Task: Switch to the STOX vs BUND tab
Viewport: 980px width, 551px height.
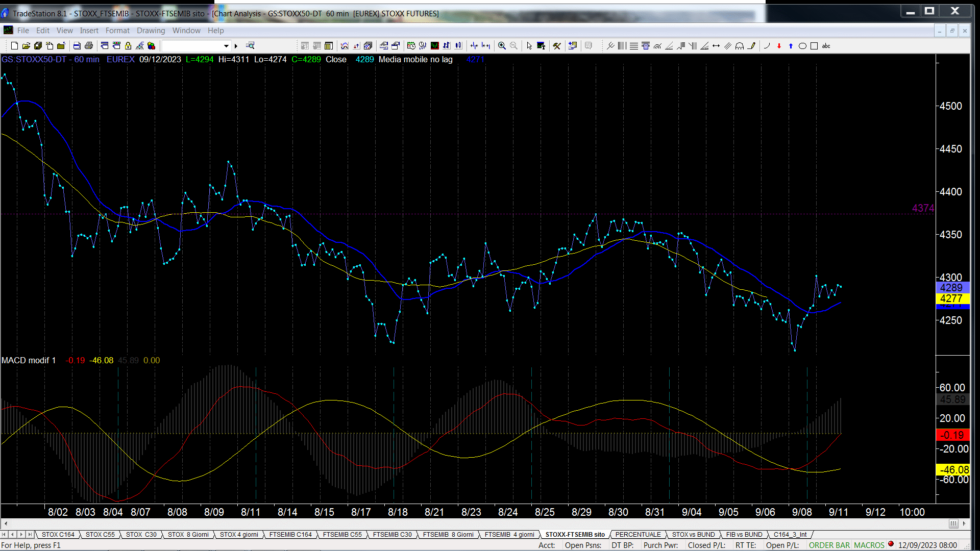Action: (x=693, y=535)
